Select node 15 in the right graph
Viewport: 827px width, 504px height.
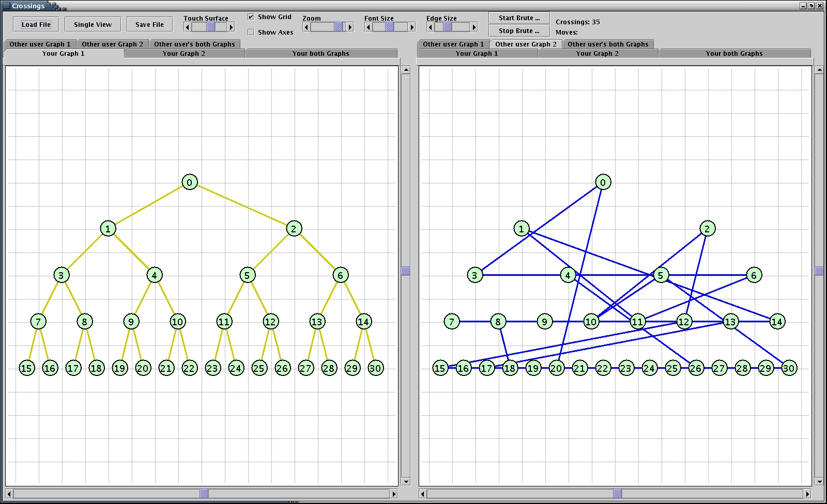pyautogui.click(x=440, y=368)
